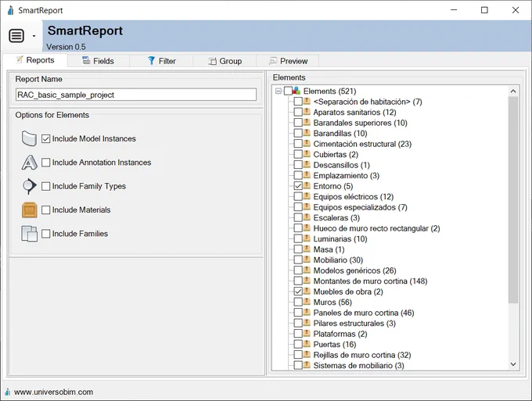The height and width of the screenshot is (401, 532).
Task: Click the elements list scrollbar thumb
Action: (513, 199)
